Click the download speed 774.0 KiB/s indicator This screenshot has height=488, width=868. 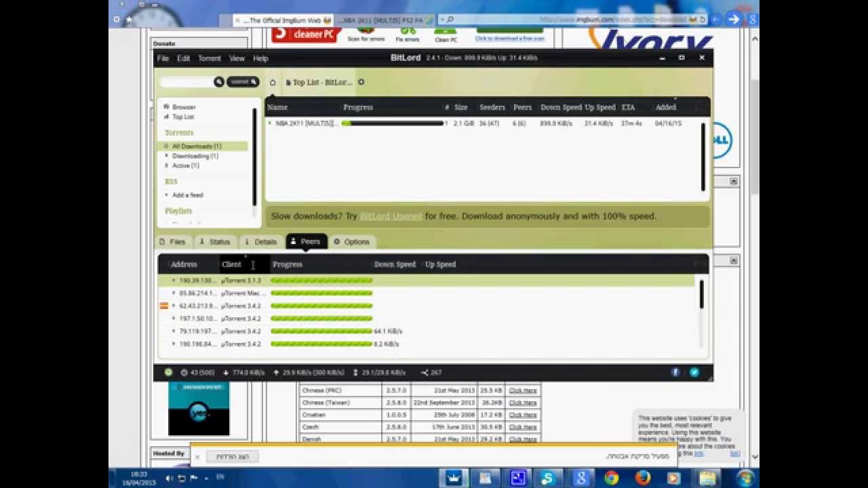pos(244,372)
